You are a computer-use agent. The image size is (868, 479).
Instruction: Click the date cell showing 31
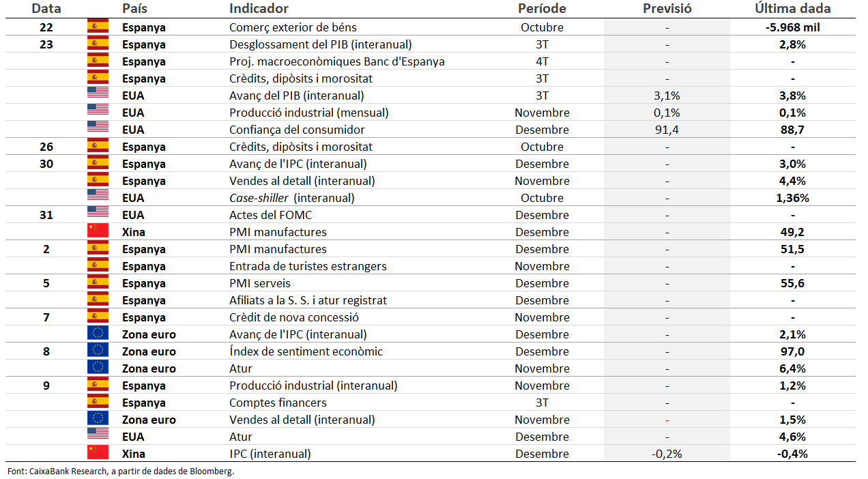(x=46, y=215)
